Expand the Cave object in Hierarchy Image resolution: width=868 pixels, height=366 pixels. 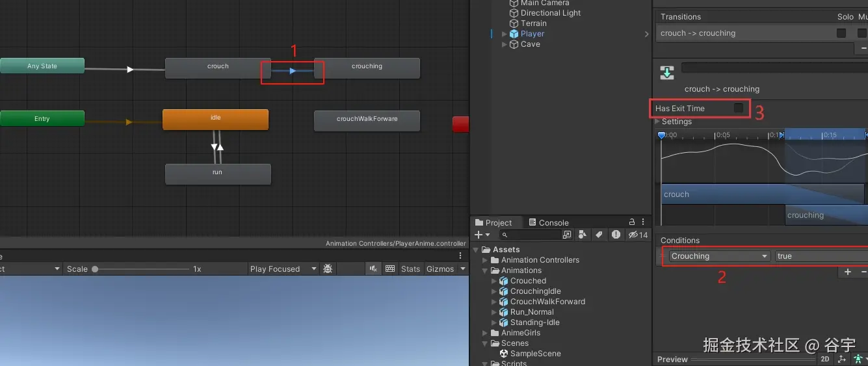tap(504, 44)
